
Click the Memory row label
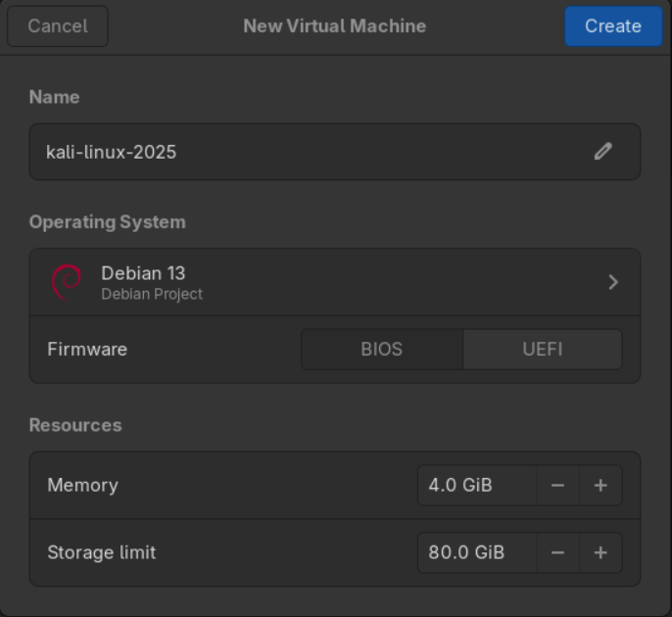tap(82, 486)
